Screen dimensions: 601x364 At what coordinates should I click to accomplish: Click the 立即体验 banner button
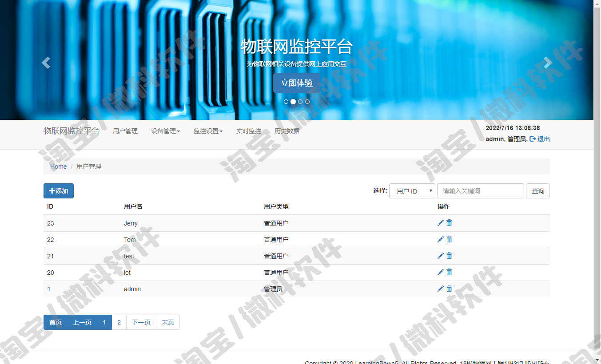tap(297, 83)
